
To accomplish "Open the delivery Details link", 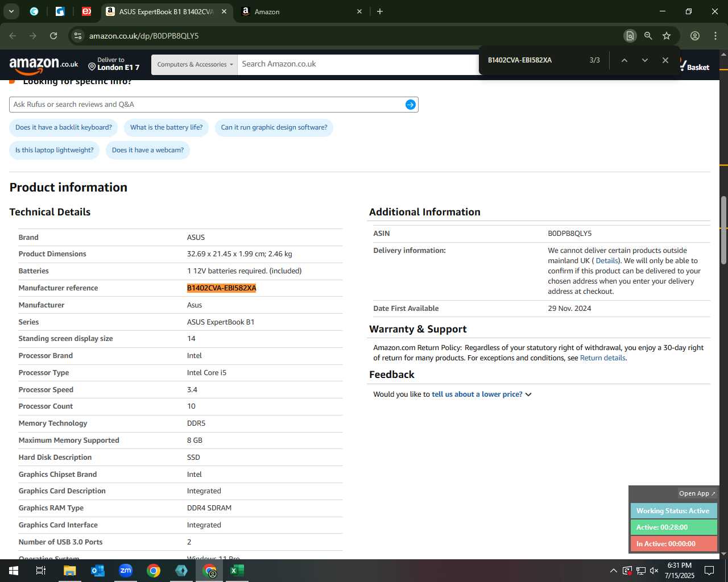I will point(607,261).
